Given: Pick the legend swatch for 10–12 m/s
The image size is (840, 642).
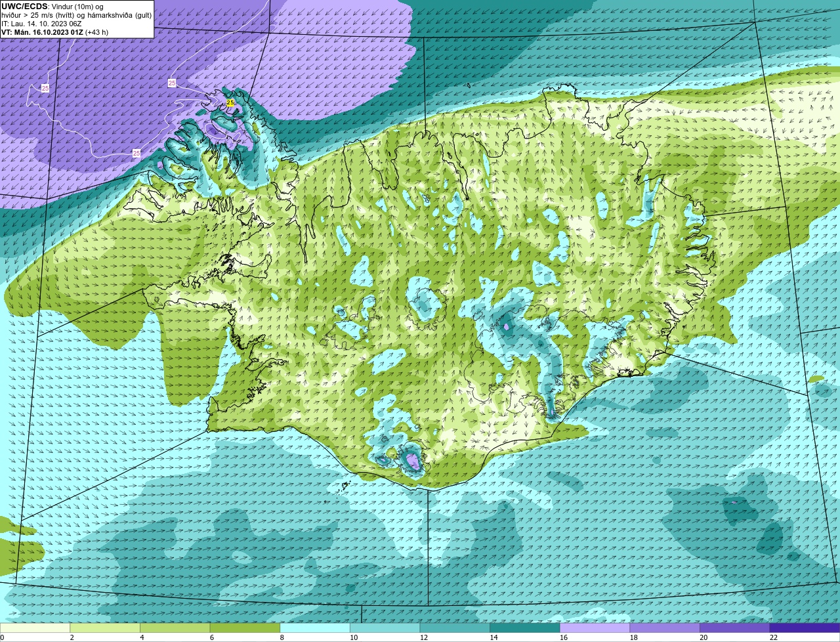Looking at the screenshot, I should click(385, 628).
